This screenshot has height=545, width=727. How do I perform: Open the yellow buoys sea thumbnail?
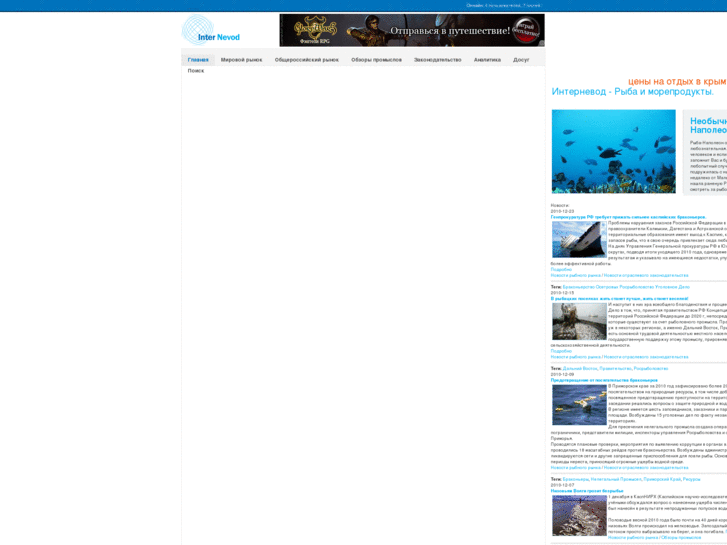[x=579, y=406]
